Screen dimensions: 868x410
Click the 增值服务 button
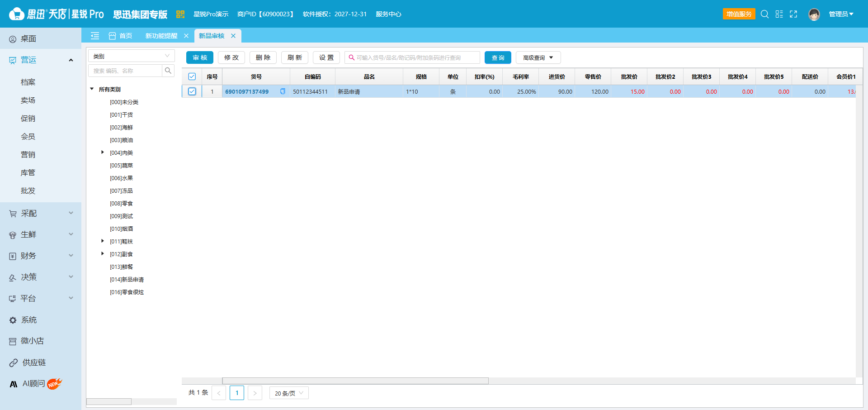click(739, 14)
